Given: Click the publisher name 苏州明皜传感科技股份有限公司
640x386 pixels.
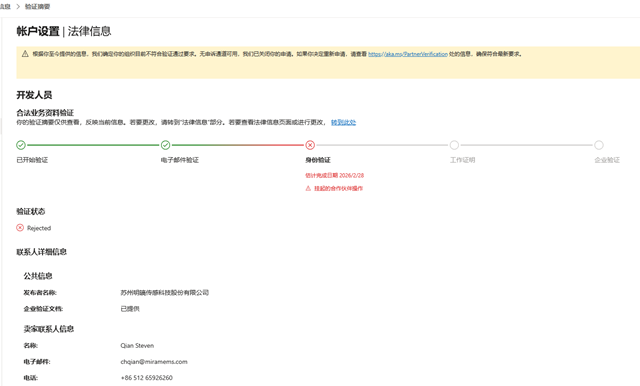Looking at the screenshot, I should click(x=164, y=293).
